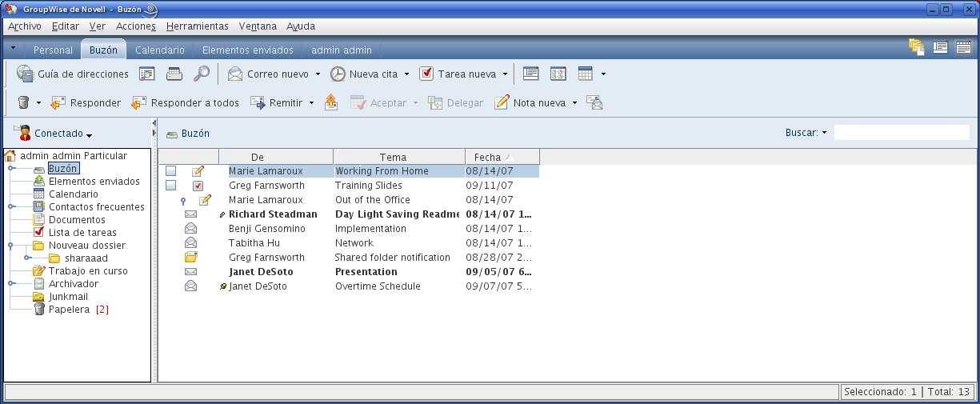Select Elementos enviados in the folder tree
The image size is (980, 404).
94,182
